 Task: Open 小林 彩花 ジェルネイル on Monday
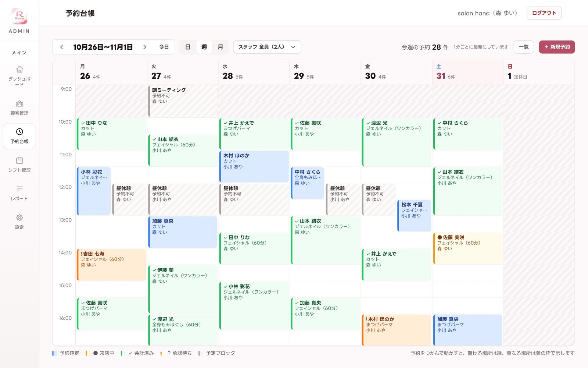coord(94,191)
